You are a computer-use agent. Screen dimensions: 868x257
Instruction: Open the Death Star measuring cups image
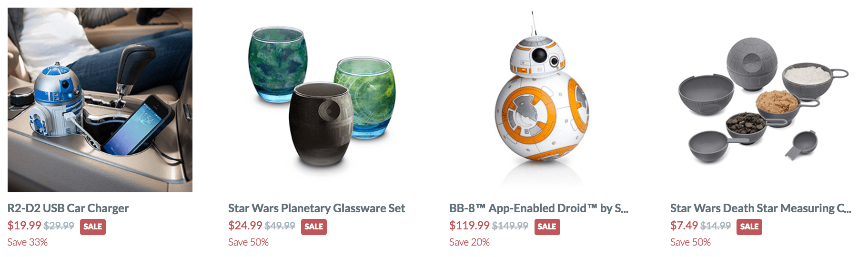click(763, 100)
